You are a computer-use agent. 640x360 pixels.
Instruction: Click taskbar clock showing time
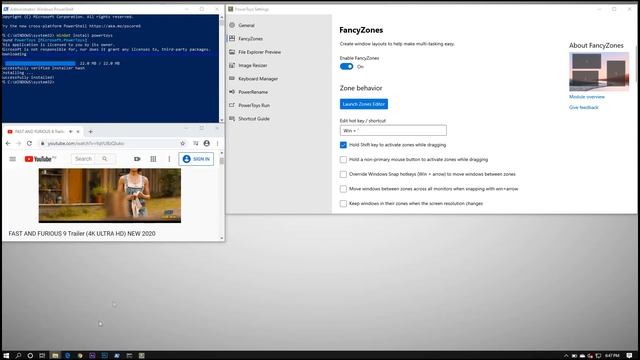tap(612, 356)
